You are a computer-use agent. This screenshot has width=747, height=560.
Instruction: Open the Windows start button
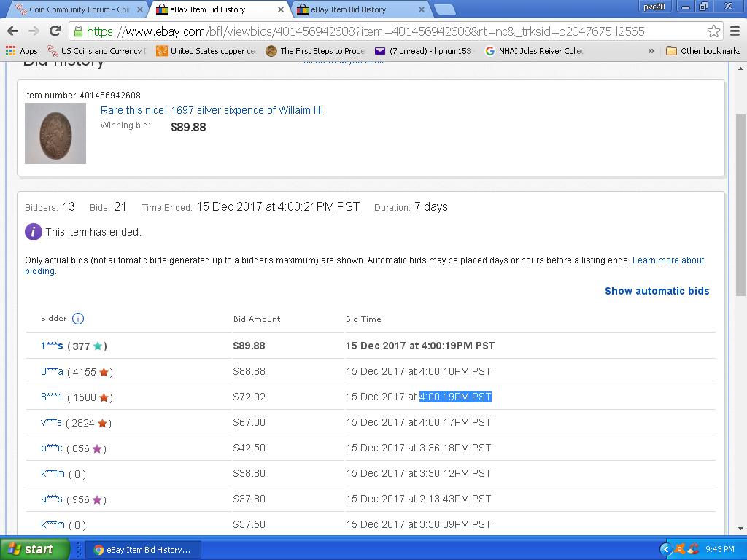pos(34,550)
